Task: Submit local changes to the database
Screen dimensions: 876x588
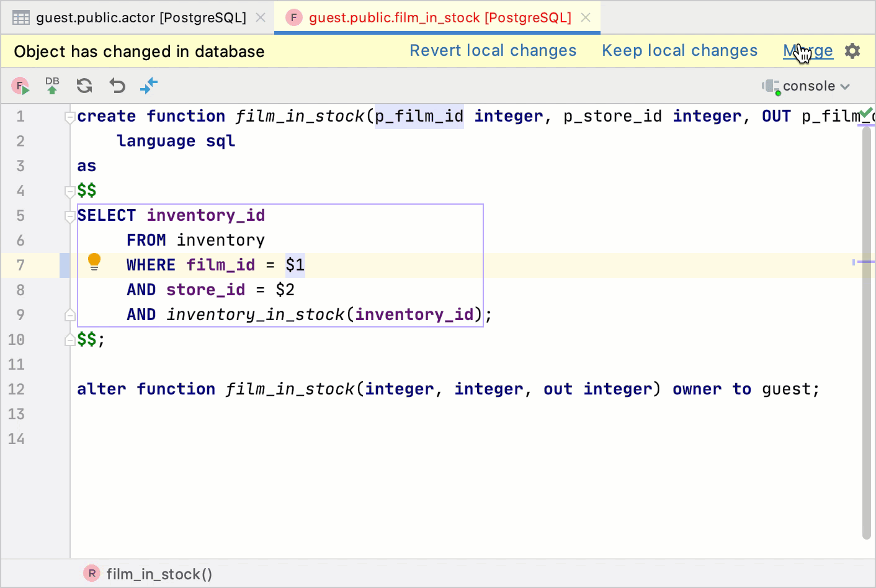Action: pyautogui.click(x=53, y=86)
